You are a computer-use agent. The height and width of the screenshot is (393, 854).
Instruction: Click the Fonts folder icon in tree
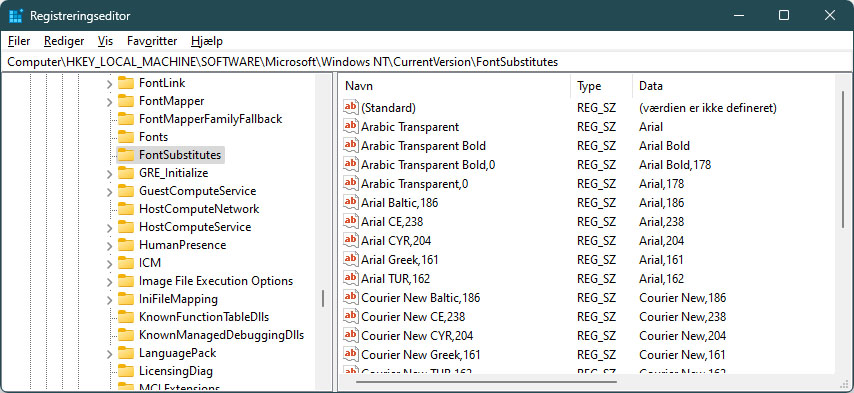coord(126,137)
